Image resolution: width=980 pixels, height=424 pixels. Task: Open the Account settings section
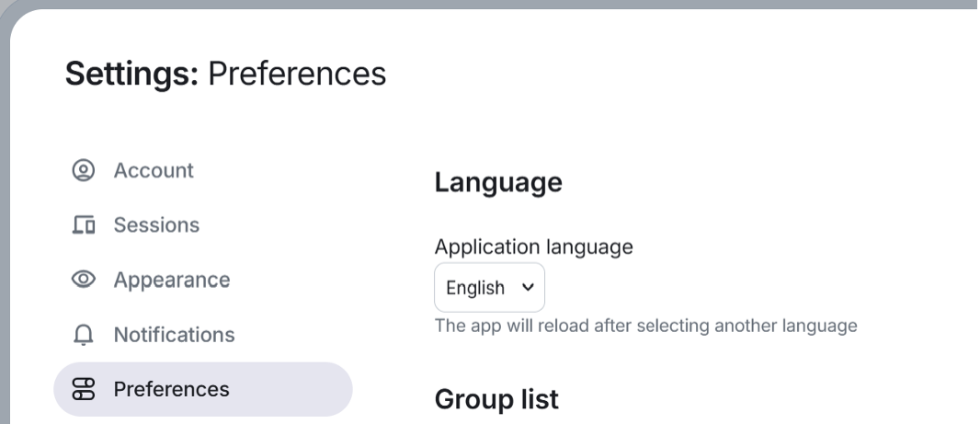pyautogui.click(x=154, y=170)
